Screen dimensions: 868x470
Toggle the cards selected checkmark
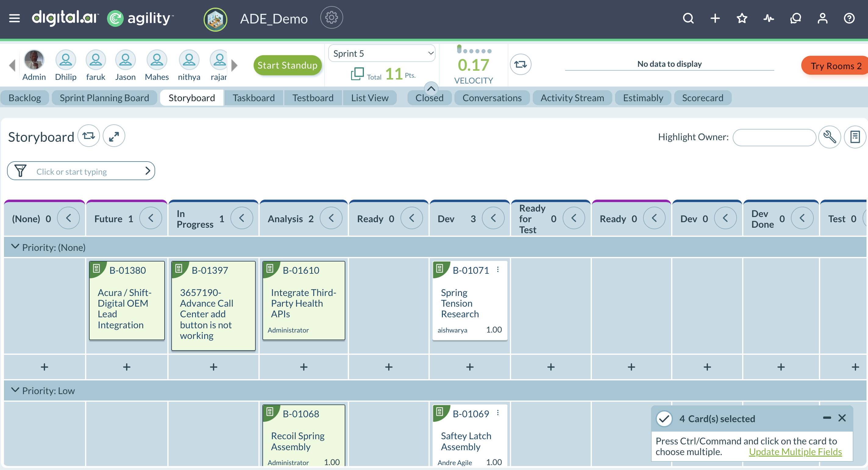click(664, 418)
